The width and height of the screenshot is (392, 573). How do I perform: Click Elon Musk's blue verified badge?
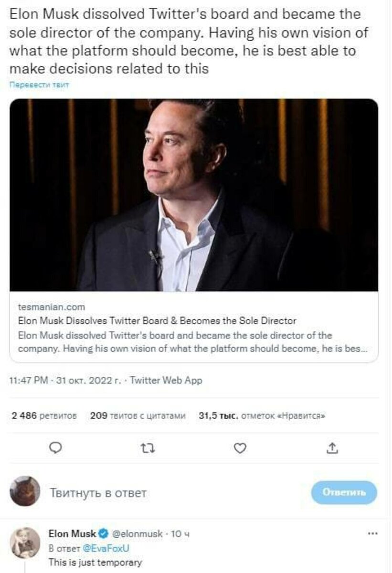click(103, 533)
